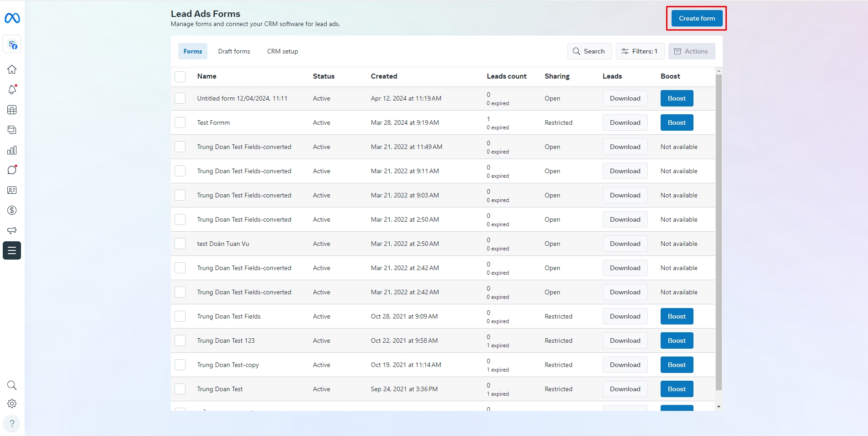Download leads for Untitled form 12/04/2024
The image size is (868, 436).
pos(625,98)
